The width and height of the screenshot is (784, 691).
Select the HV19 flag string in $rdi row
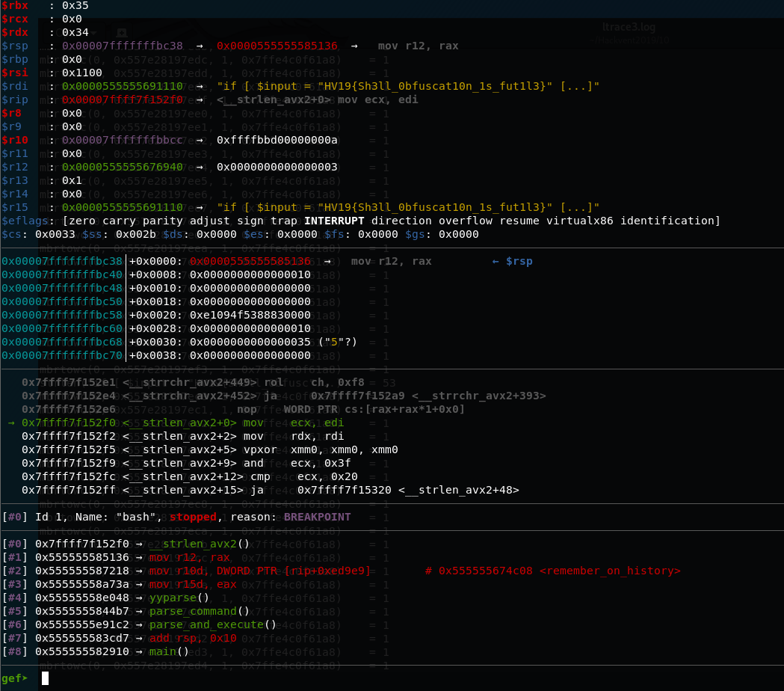pos(435,87)
